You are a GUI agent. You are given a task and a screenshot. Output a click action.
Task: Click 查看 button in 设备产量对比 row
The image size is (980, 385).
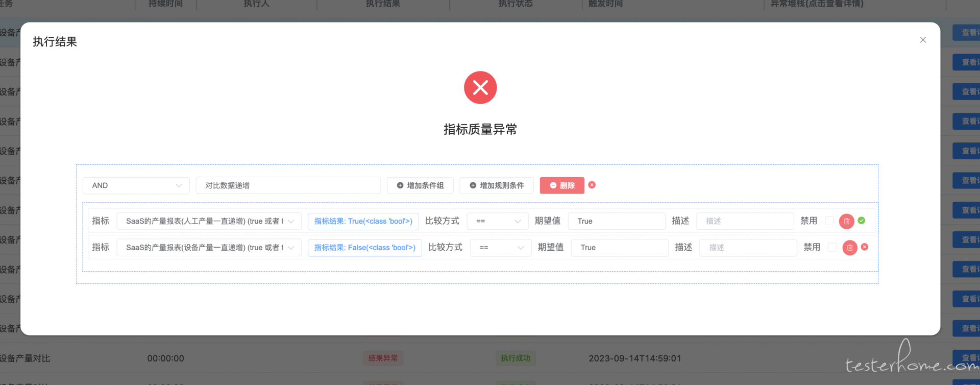(966, 358)
